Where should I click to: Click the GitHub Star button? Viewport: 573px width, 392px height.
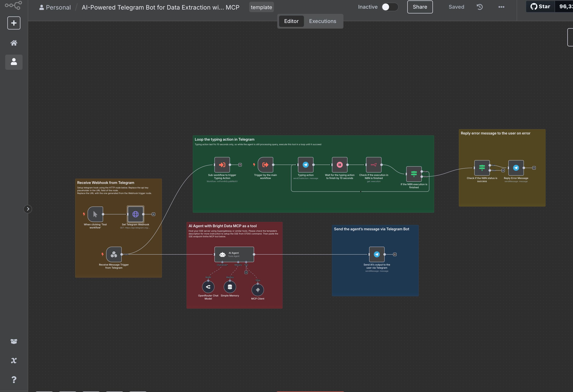540,7
